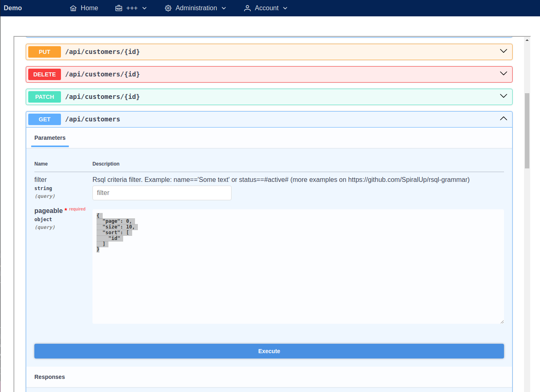Click the orange PUT method badge
Screen dimensions: 540x392
coord(44,52)
